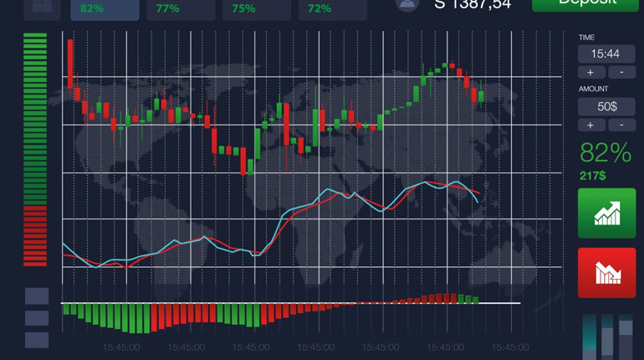Increase time with the plus button
The image size is (644, 360).
point(591,72)
